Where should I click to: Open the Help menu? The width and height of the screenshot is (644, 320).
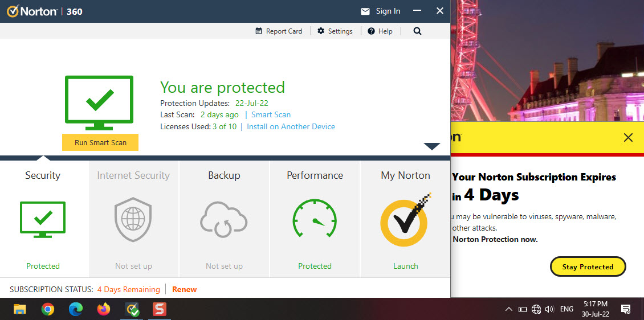click(380, 31)
